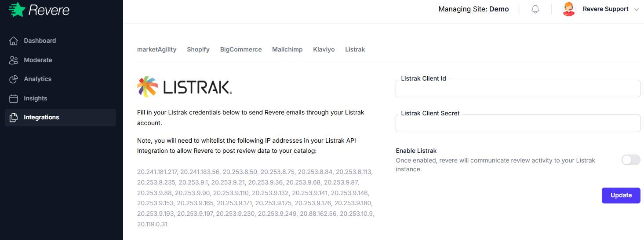This screenshot has width=644, height=240.
Task: Open Dashboard via house icon
Action: 14,41
